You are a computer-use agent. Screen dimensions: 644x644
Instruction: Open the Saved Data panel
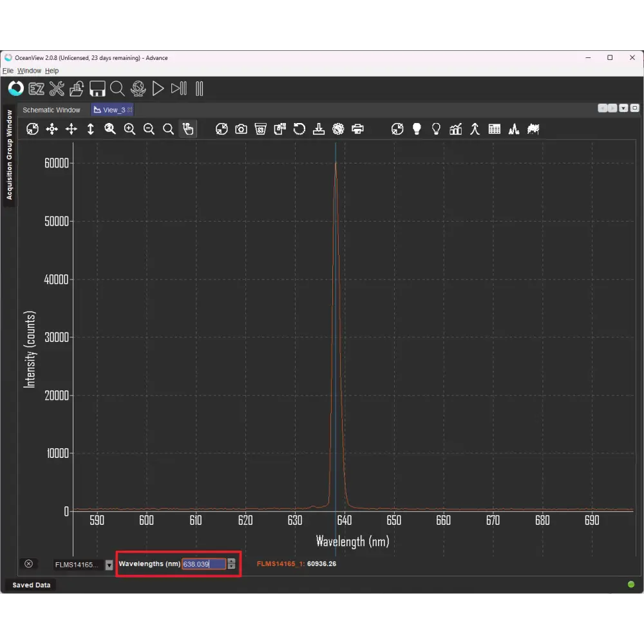point(31,585)
